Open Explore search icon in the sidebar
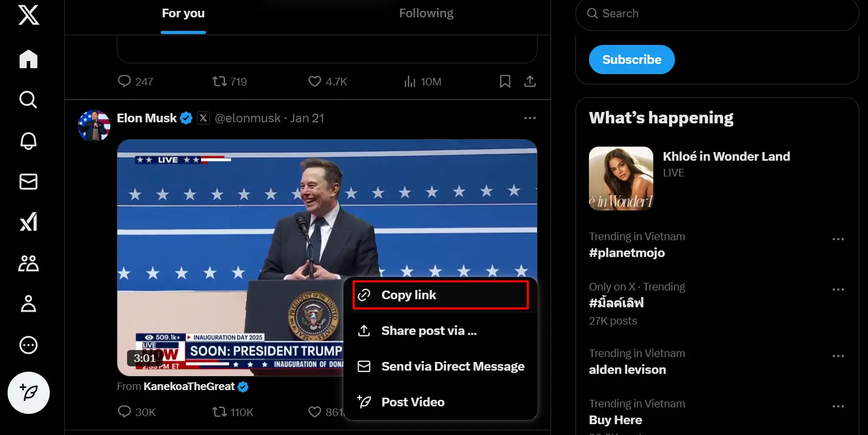868x435 pixels. (29, 100)
